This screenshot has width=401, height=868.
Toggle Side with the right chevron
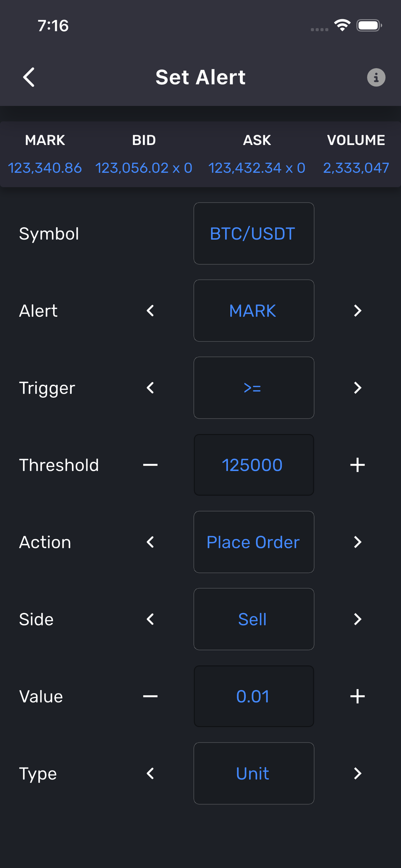coord(357,619)
